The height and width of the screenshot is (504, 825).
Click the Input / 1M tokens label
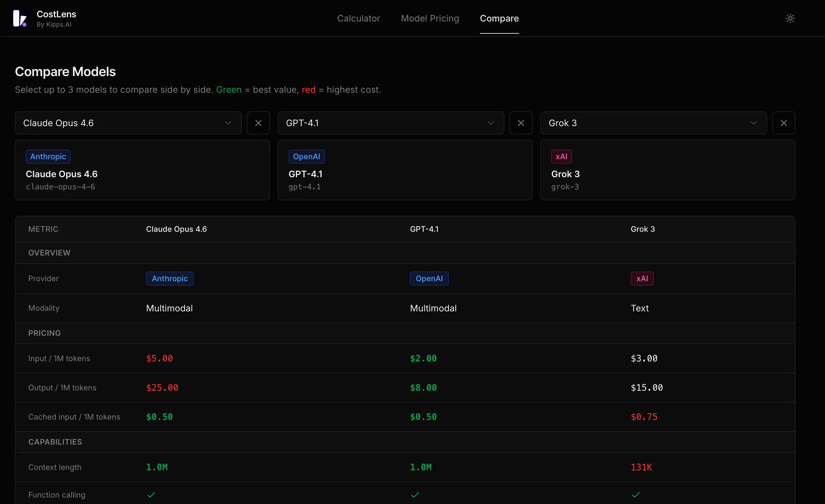click(59, 358)
